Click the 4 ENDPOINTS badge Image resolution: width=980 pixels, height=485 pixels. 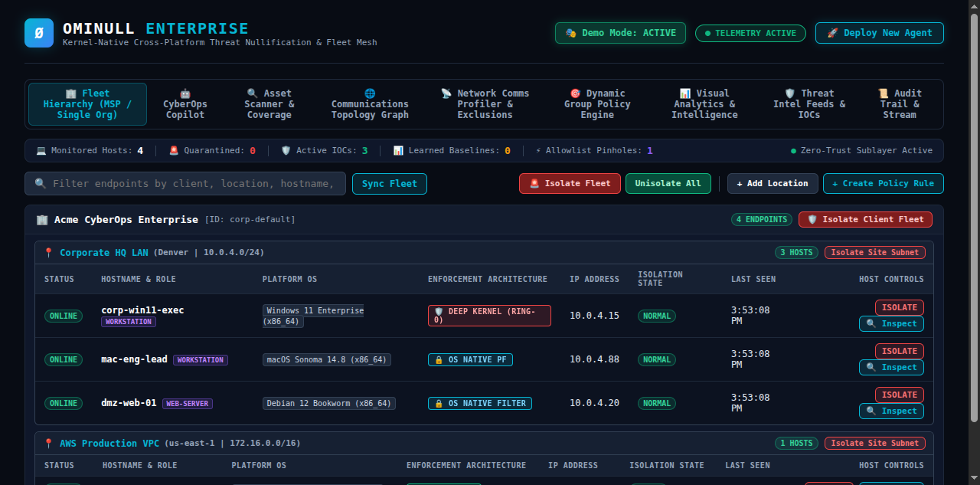point(762,219)
